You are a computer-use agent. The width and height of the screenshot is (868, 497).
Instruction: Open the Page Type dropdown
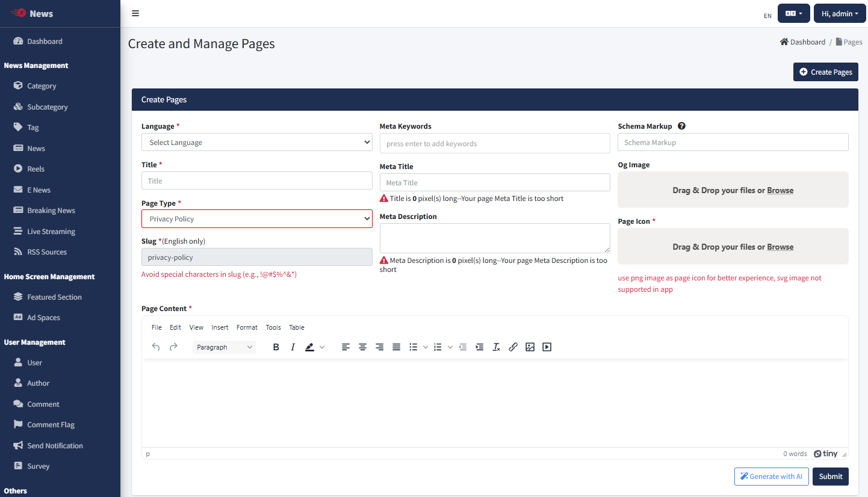257,219
